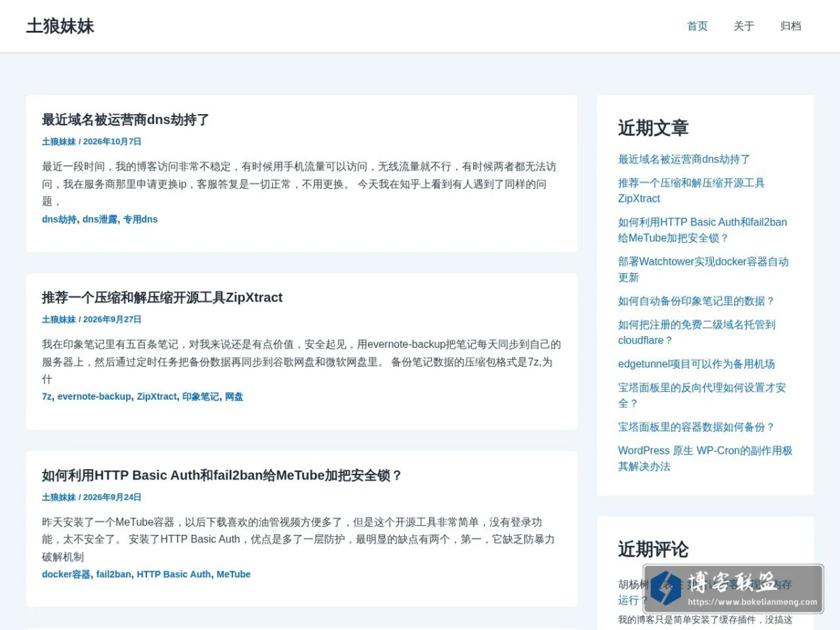This screenshot has width=840, height=630.
Task: Click the 近期评论 sidebar heading
Action: tap(653, 549)
